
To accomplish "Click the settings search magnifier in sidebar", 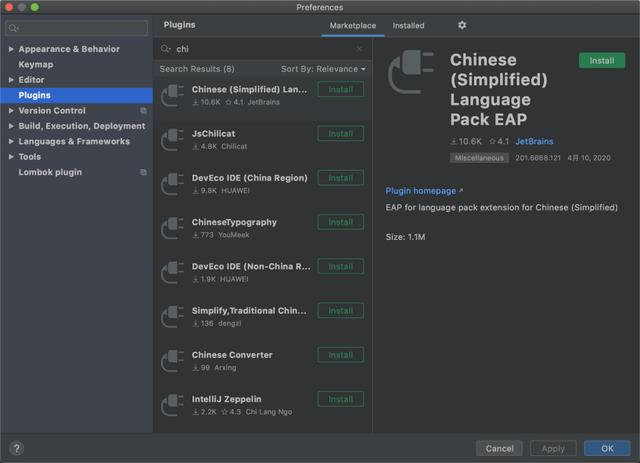I will coord(13,28).
